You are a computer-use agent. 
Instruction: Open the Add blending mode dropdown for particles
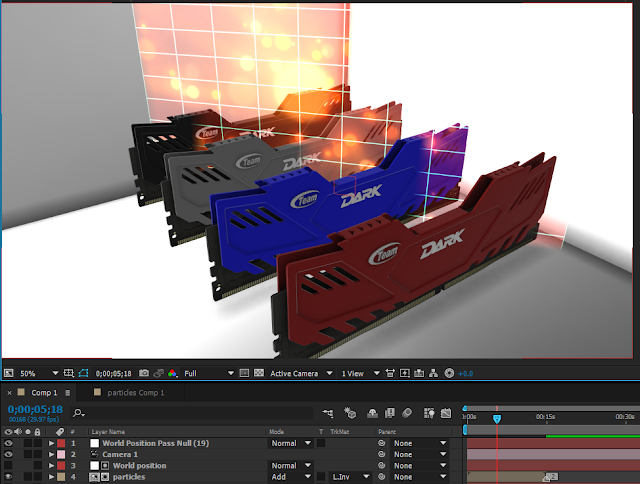click(x=290, y=477)
